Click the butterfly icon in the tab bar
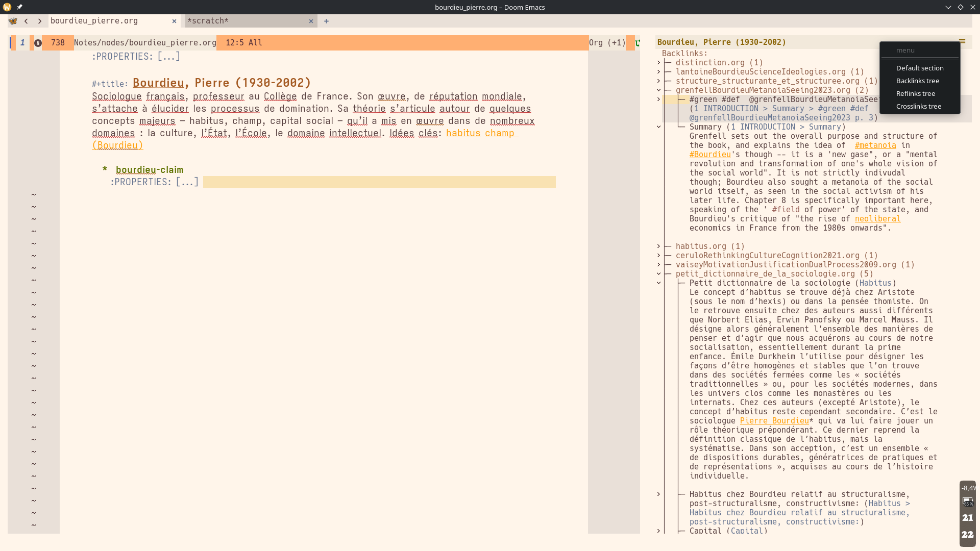Screen dimensions: 980x551 (x=13, y=21)
